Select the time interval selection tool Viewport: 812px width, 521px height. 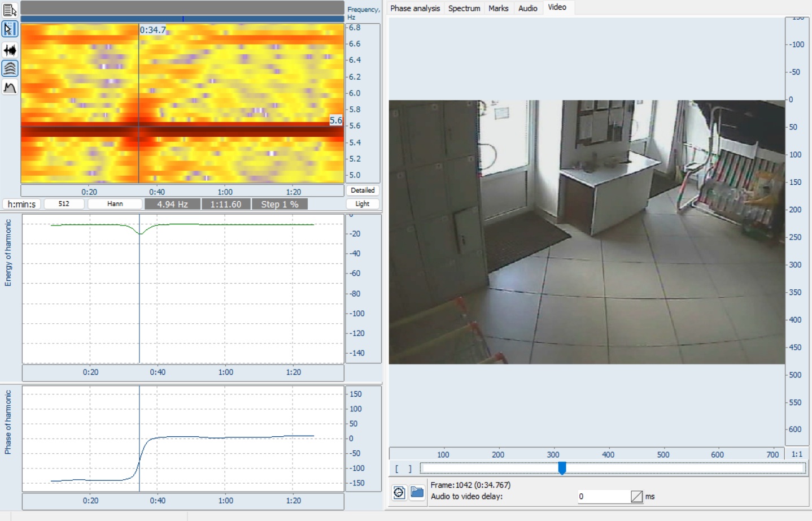tap(8, 29)
